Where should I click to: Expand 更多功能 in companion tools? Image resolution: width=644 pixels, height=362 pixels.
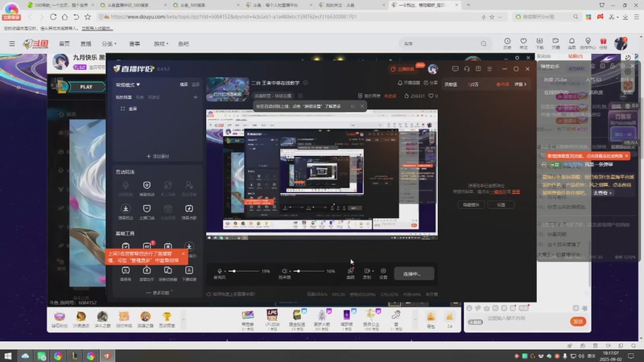click(x=158, y=293)
